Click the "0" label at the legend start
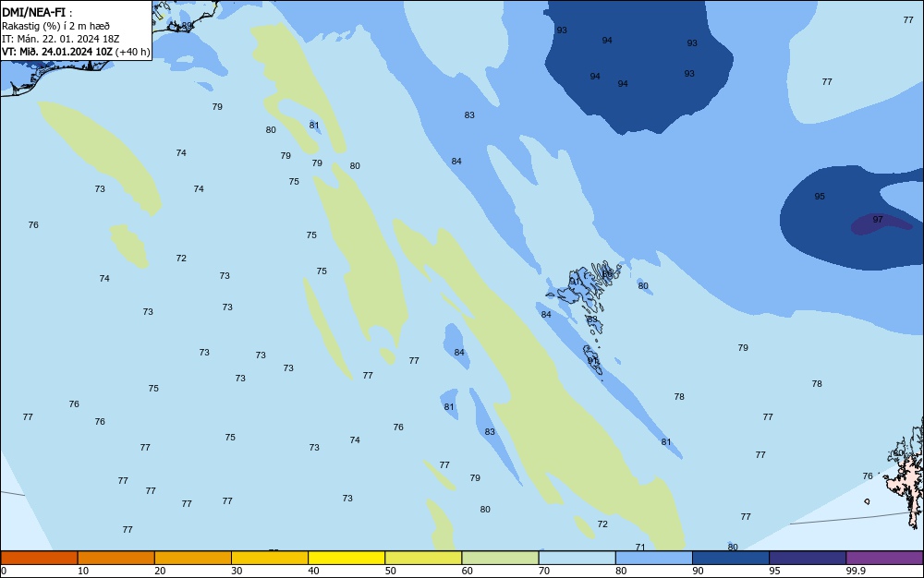The image size is (924, 578). pyautogui.click(x=4, y=571)
